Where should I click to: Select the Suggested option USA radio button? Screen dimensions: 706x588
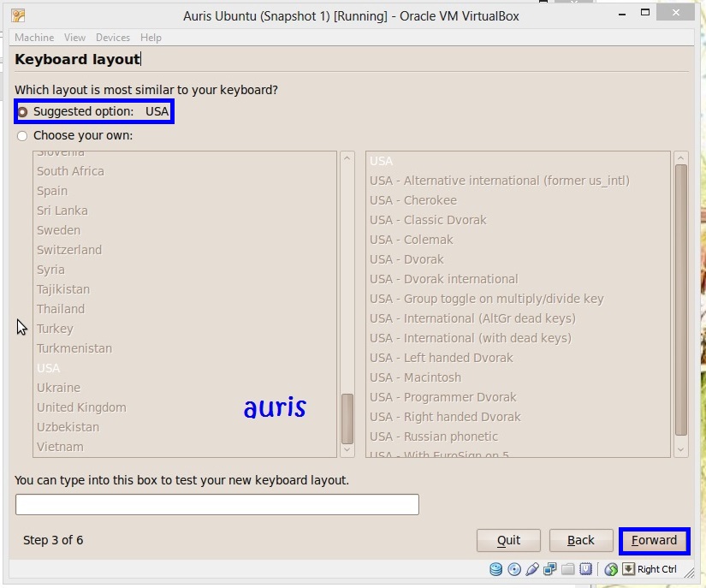(22, 111)
